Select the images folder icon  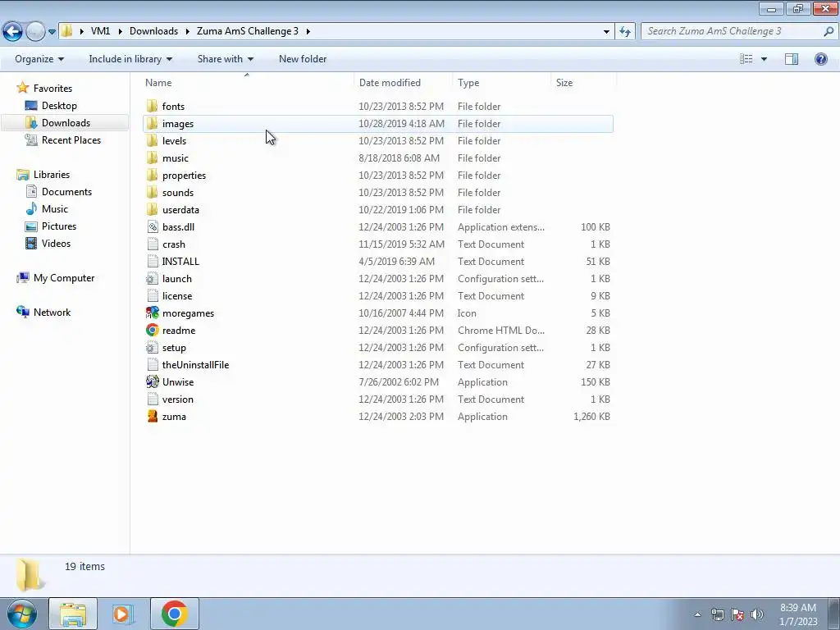point(152,123)
